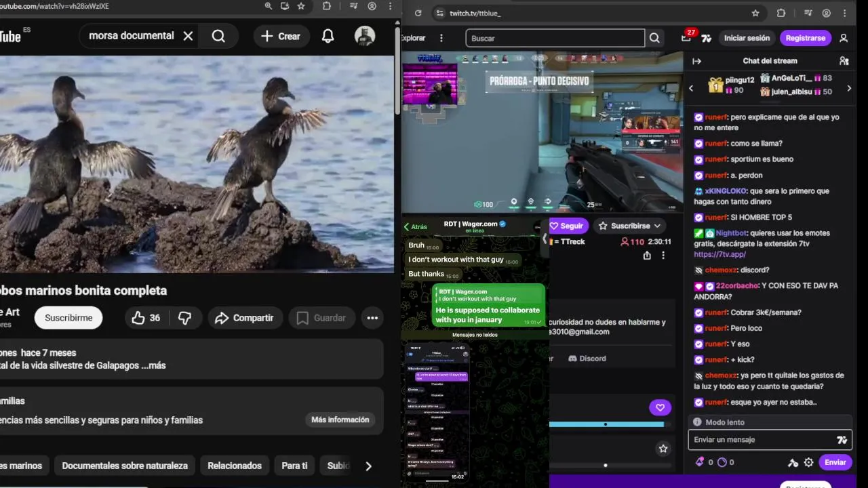Share the Twitch stream icon

point(647,256)
